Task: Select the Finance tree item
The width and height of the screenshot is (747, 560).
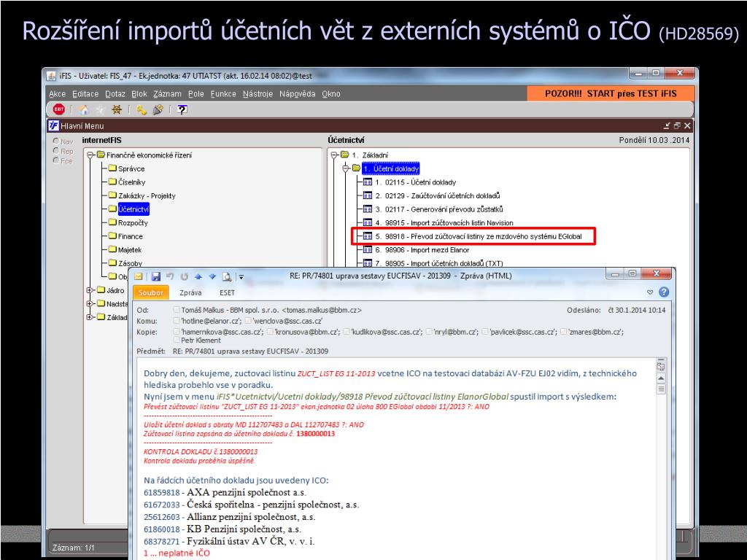Action: point(130,236)
